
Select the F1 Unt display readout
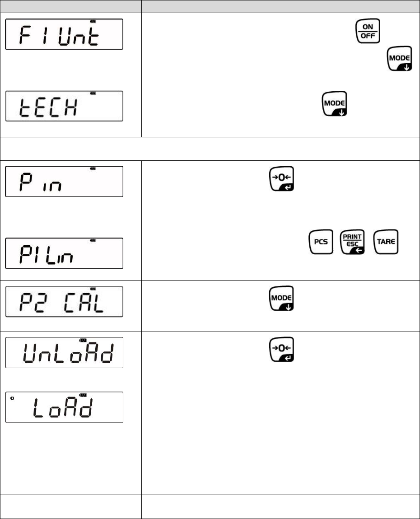(64, 34)
